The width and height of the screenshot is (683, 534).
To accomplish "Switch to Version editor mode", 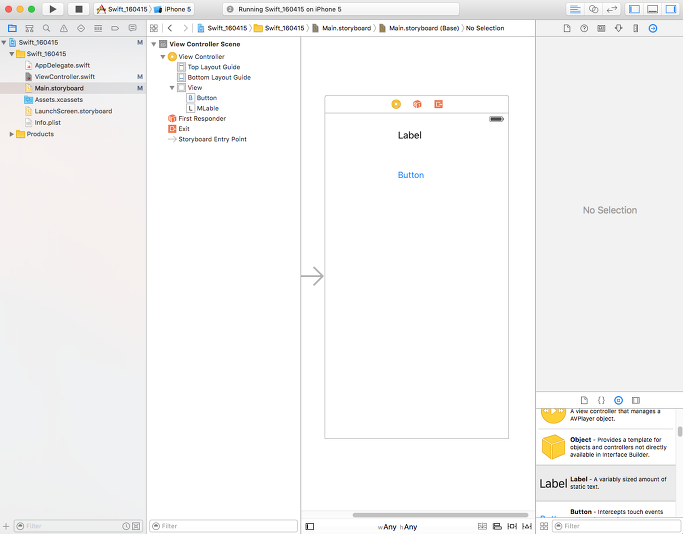I will (612, 9).
